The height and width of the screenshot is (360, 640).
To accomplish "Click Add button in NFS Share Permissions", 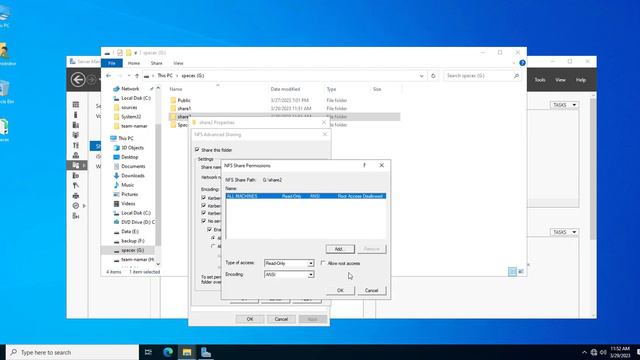I will click(x=340, y=249).
